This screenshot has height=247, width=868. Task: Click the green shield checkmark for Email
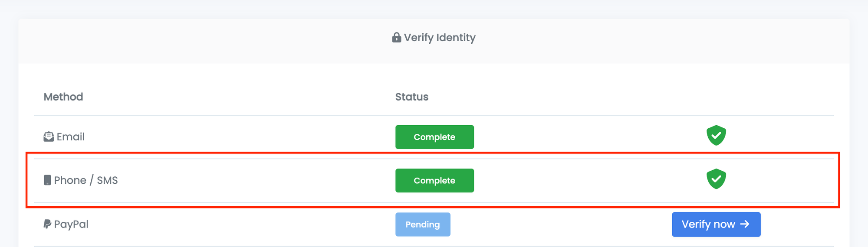click(x=716, y=135)
